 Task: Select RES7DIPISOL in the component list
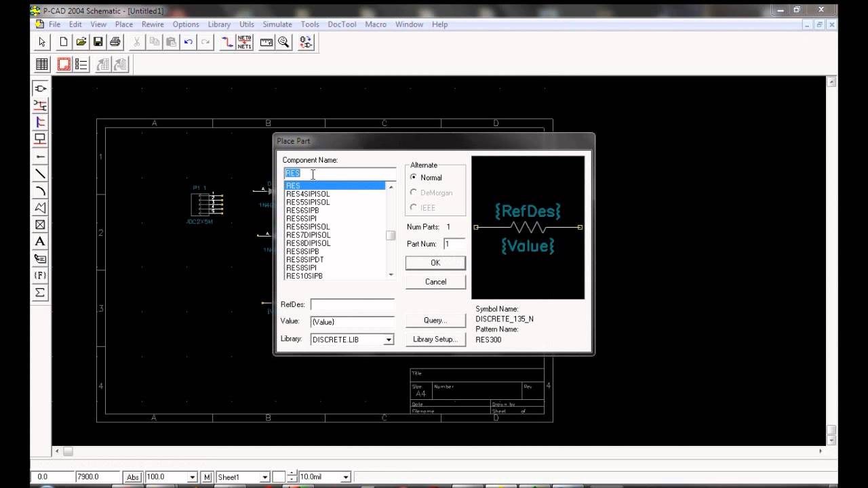click(335, 235)
